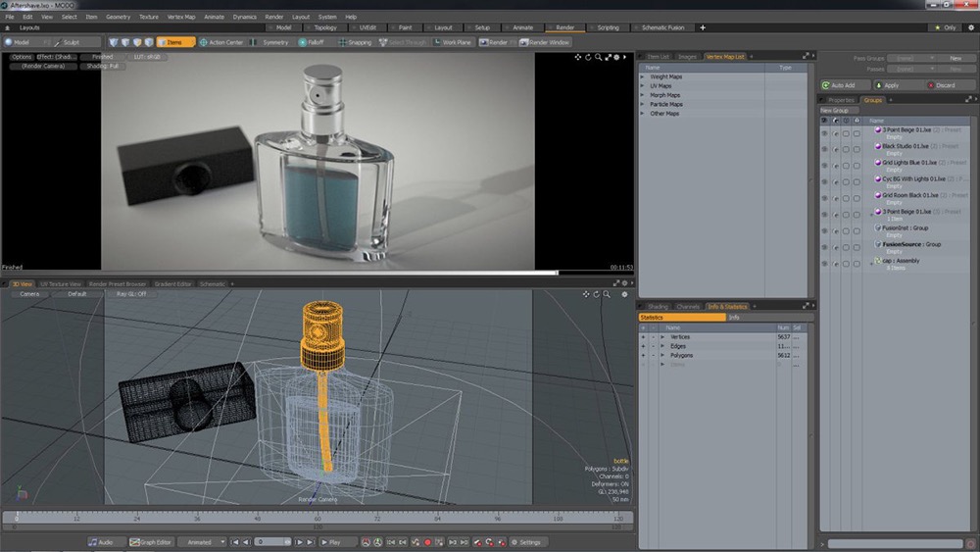Open the Geometry menu
The image size is (980, 552).
coord(118,17)
